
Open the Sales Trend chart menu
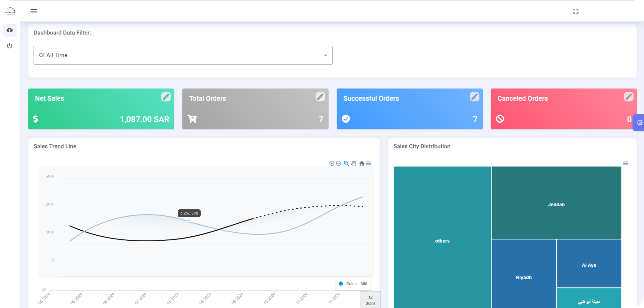(x=369, y=163)
